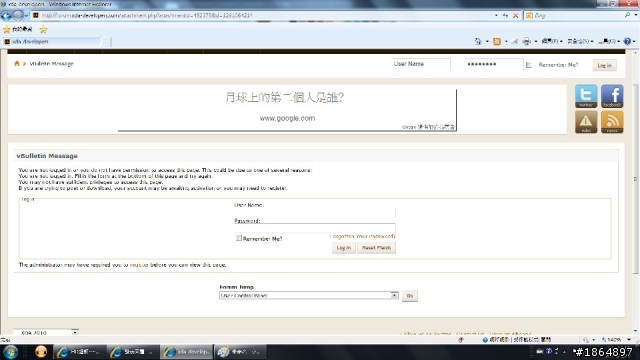The image size is (640, 360).
Task: Open the first IE taskbar window button
Action: coord(80,352)
